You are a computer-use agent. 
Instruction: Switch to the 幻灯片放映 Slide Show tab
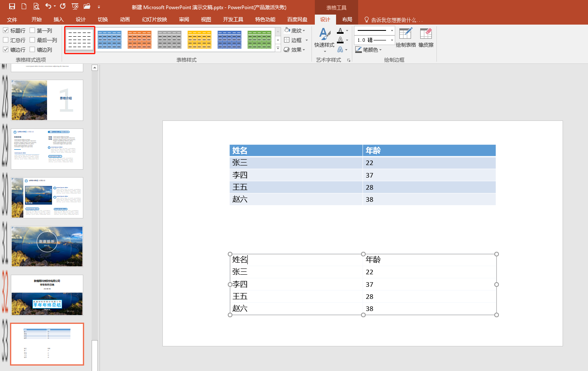pos(154,20)
